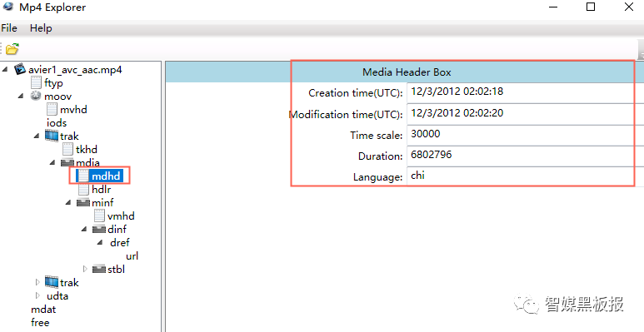644x332 pixels.
Task: Expand the stbl node
Action: [x=85, y=269]
